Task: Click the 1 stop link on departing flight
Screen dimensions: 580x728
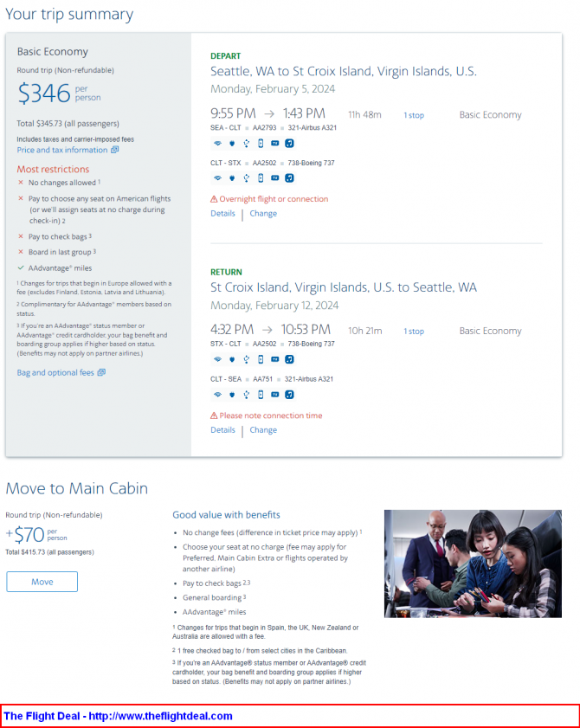Action: point(414,115)
